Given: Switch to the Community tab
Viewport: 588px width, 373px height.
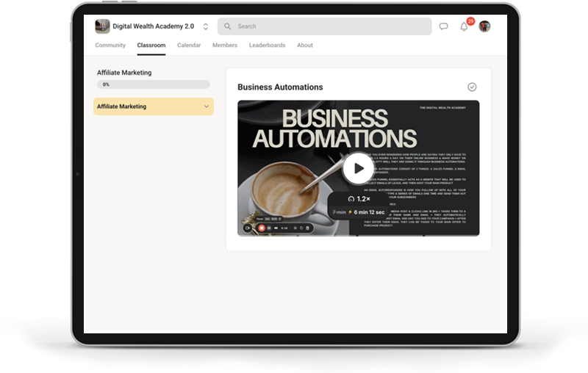Looking at the screenshot, I should (x=110, y=46).
